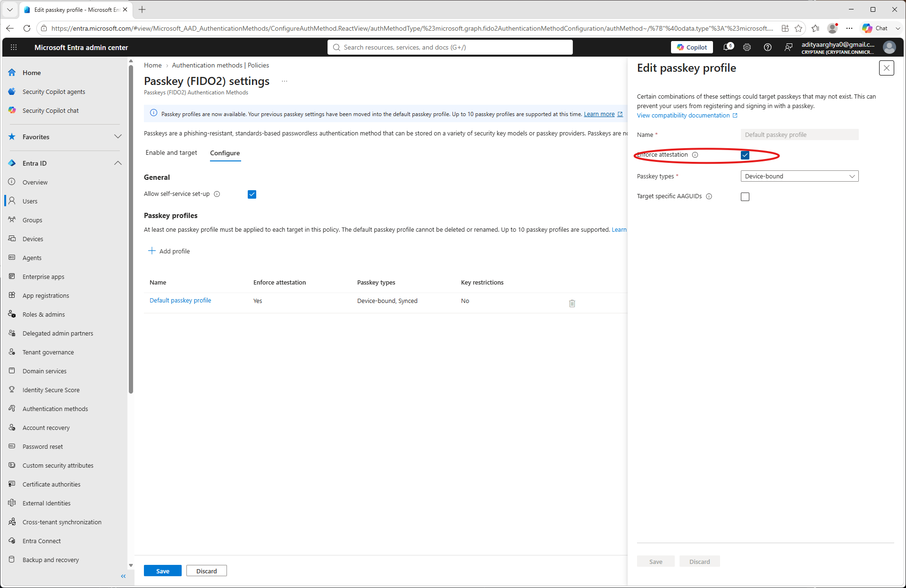Click the Authentication methods sidebar icon
Viewport: 906px width, 588px height.
12,408
